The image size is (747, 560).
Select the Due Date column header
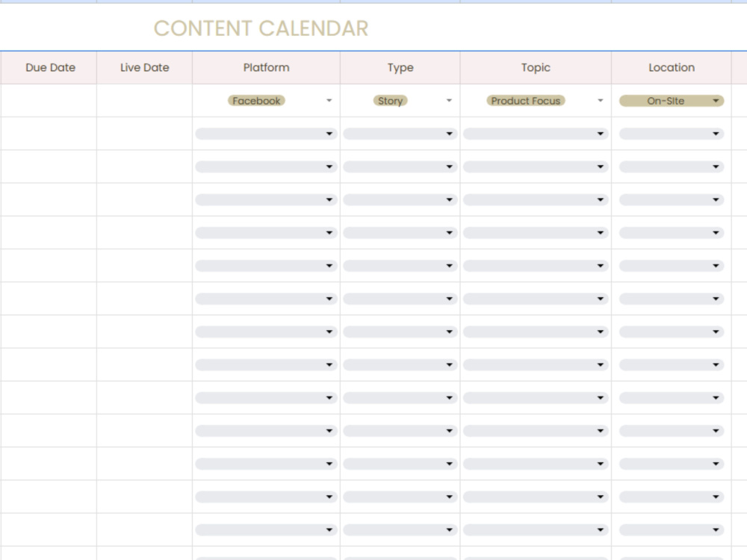coord(49,68)
